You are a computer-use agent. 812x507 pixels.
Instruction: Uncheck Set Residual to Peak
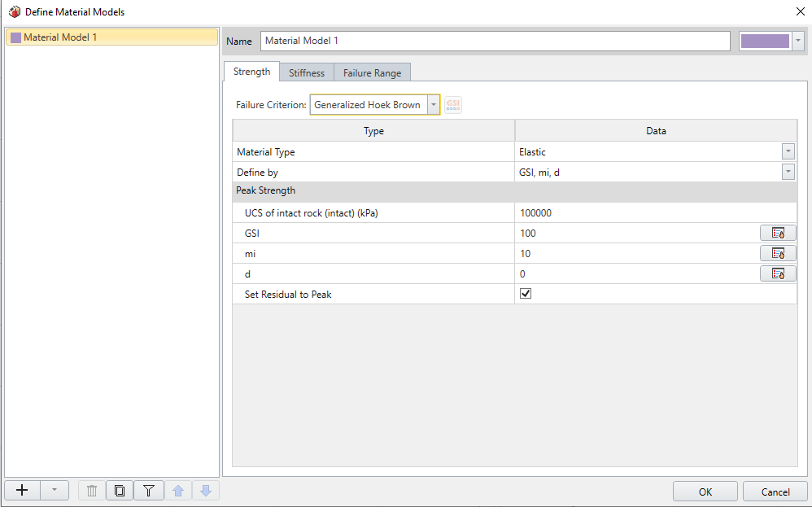[525, 293]
